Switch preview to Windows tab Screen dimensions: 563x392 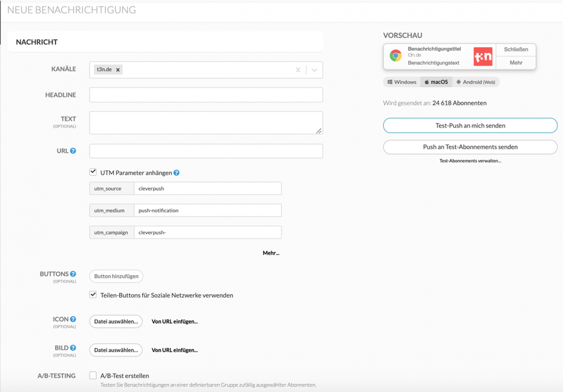402,82
